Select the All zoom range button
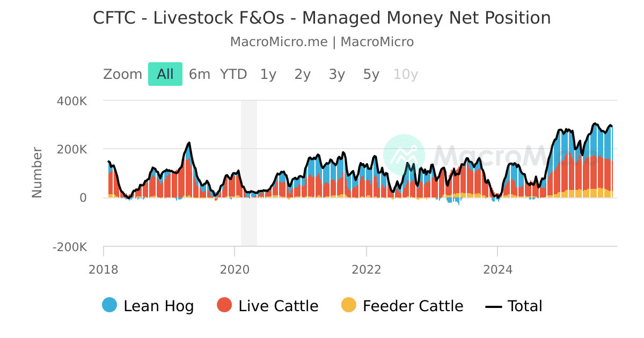 (165, 74)
